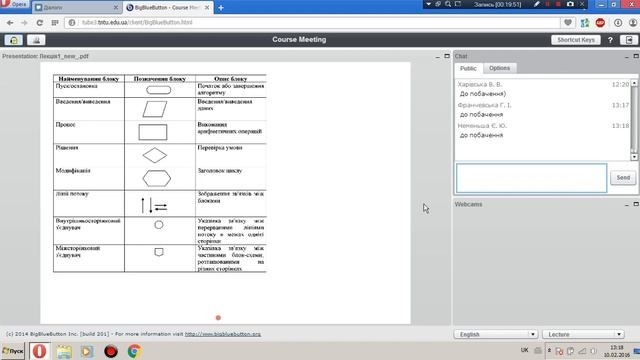Click the logout icon in header
Image resolution: width=640 pixels, height=360 pixels.
pyautogui.click(x=629, y=40)
